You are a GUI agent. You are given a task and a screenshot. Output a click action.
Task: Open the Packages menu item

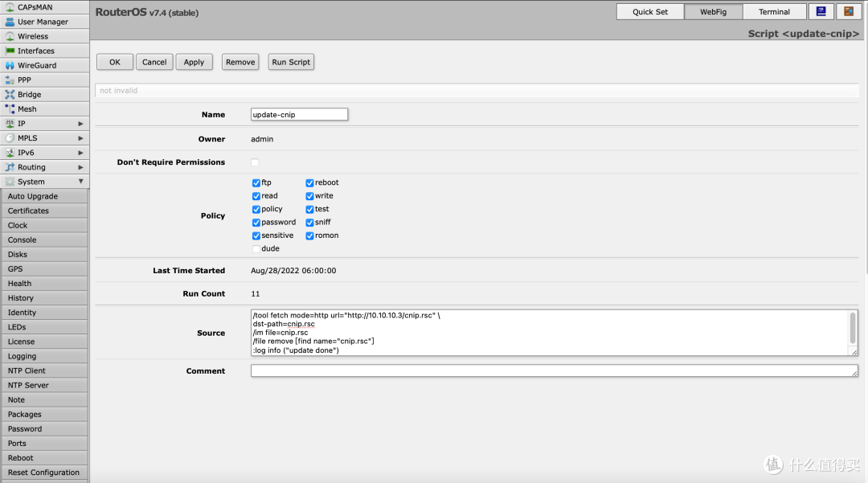point(44,415)
